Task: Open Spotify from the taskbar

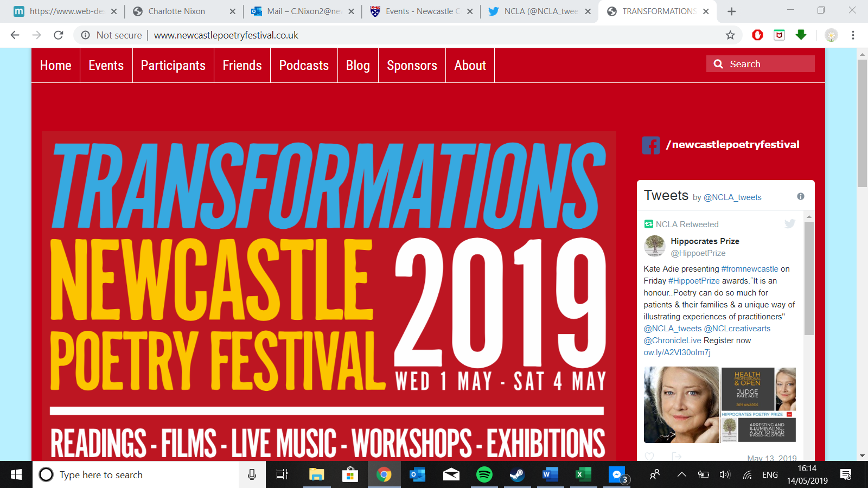Action: [484, 475]
